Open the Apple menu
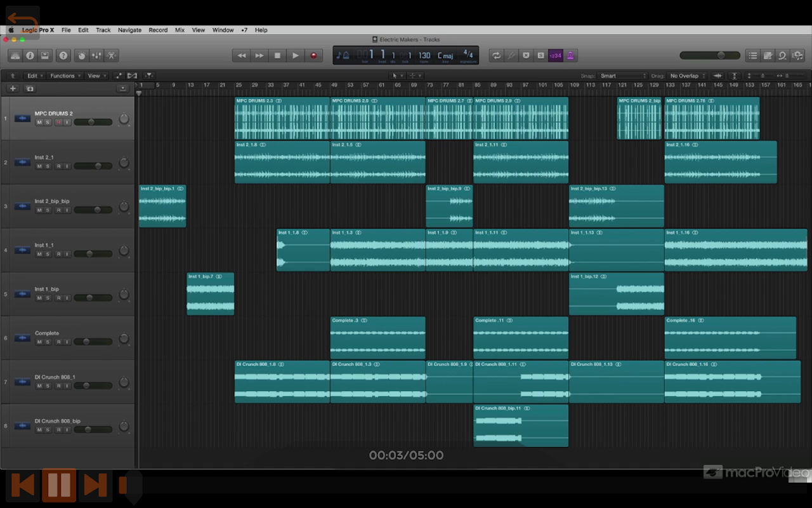 click(x=11, y=30)
